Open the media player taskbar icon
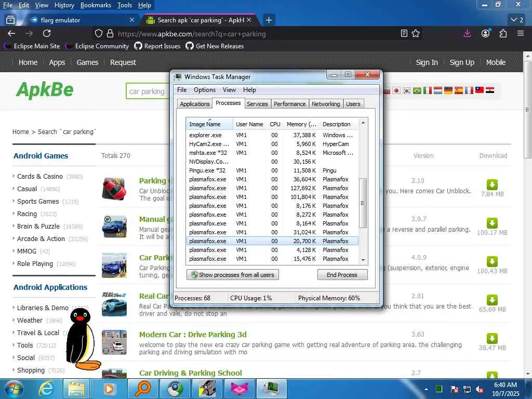The width and height of the screenshot is (532, 399). tap(109, 389)
